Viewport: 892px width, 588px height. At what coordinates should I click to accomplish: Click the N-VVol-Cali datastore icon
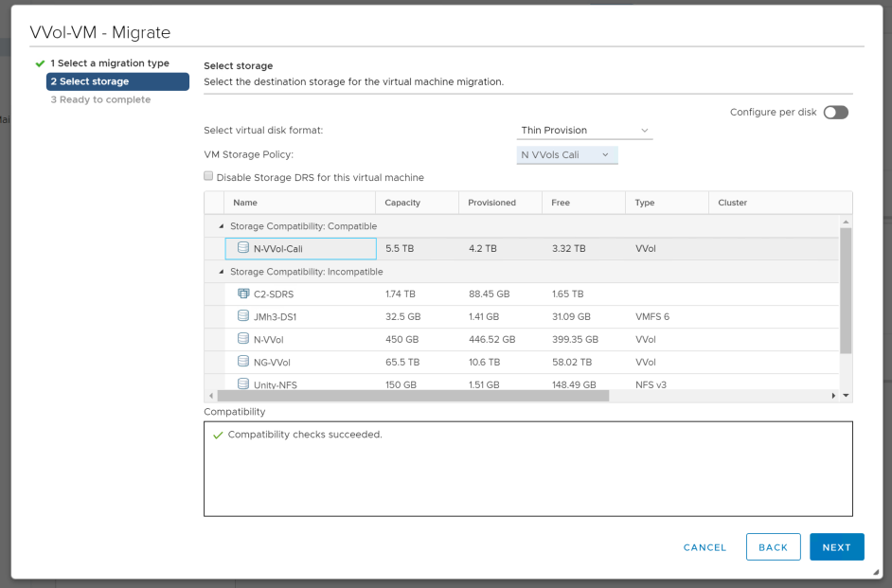tap(243, 249)
